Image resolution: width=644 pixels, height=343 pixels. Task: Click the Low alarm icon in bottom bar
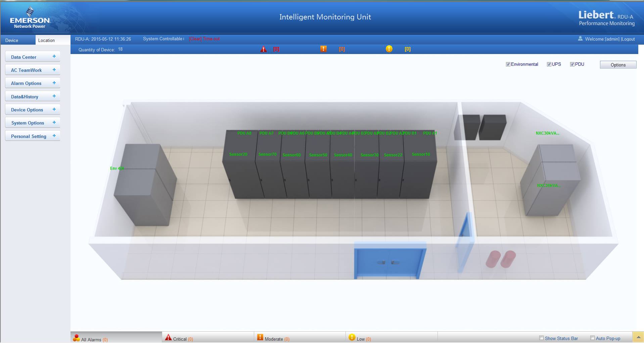coord(352,337)
